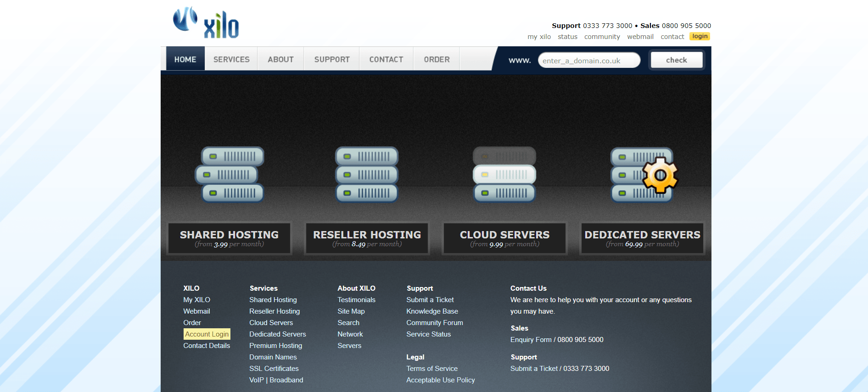The height and width of the screenshot is (392, 868).
Task: Open the SUPPORT navigation tab
Action: pos(332,59)
